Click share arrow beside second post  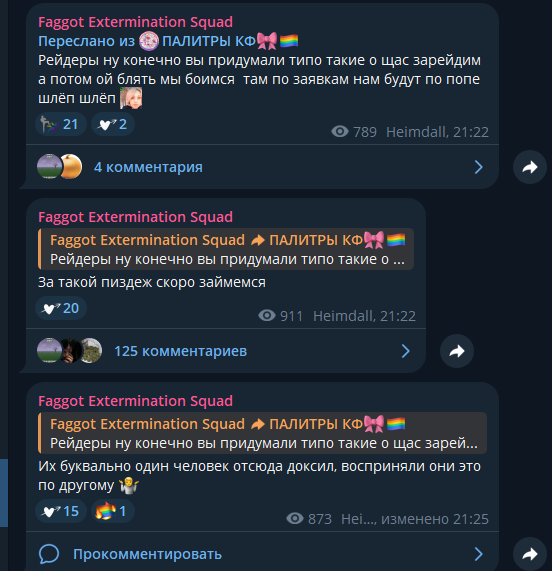click(x=457, y=351)
